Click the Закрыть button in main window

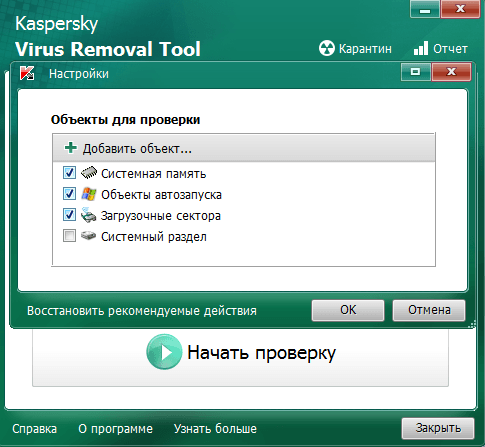point(438,428)
